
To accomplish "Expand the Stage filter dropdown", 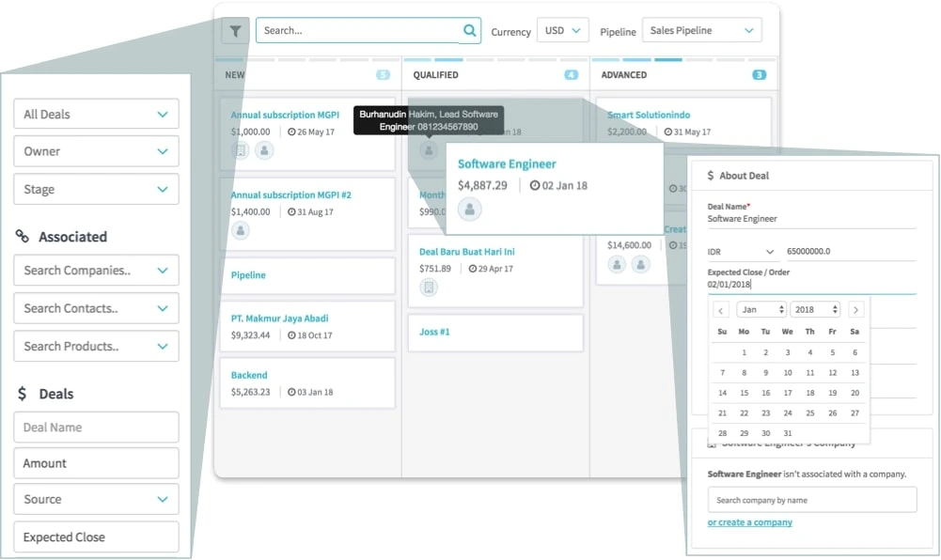I will (96, 189).
